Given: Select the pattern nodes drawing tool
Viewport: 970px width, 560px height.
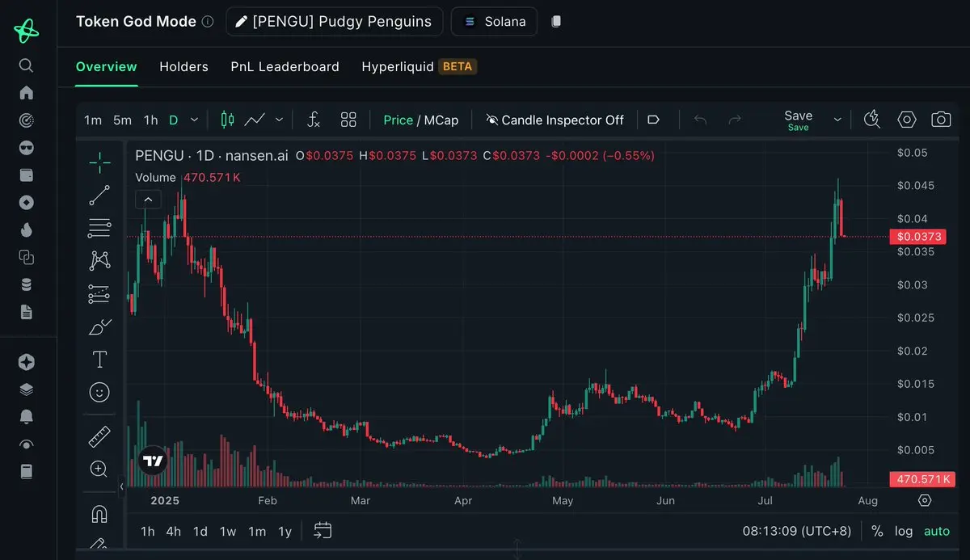Looking at the screenshot, I should tap(99, 261).
